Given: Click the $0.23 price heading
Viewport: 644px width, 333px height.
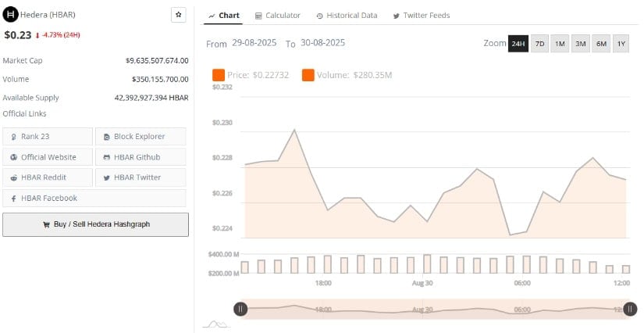Looking at the screenshot, I should pos(18,35).
